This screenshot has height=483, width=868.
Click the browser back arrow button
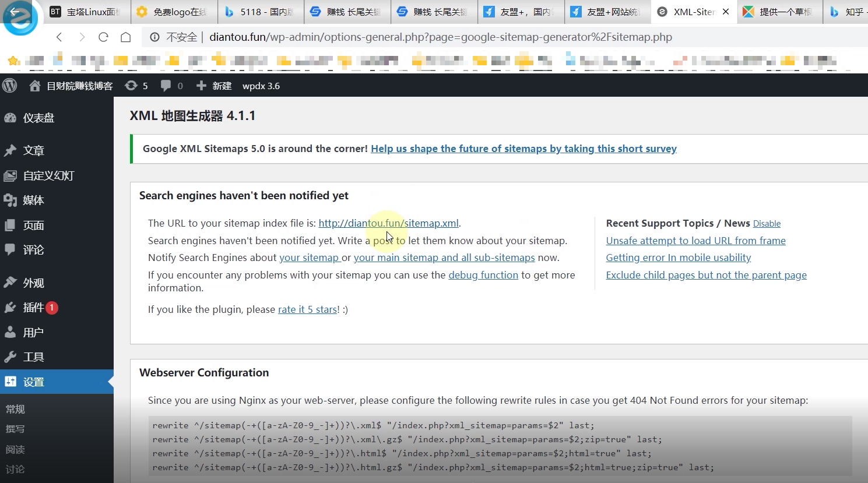click(59, 37)
